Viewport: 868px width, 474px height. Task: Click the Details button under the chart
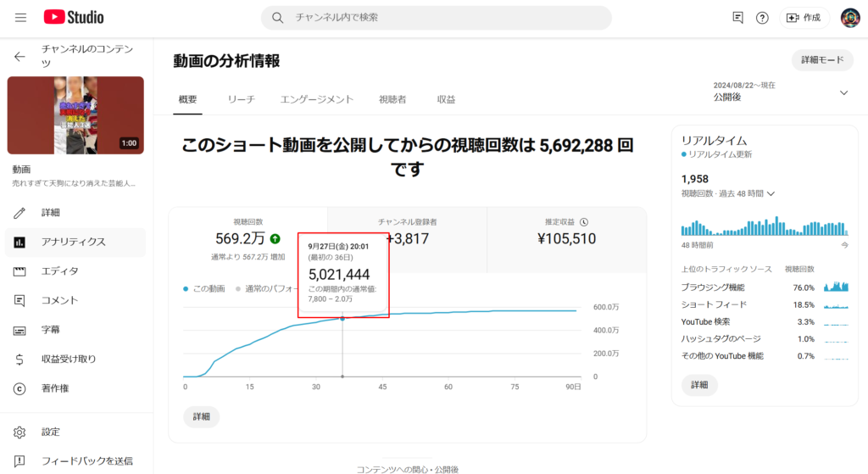click(202, 416)
